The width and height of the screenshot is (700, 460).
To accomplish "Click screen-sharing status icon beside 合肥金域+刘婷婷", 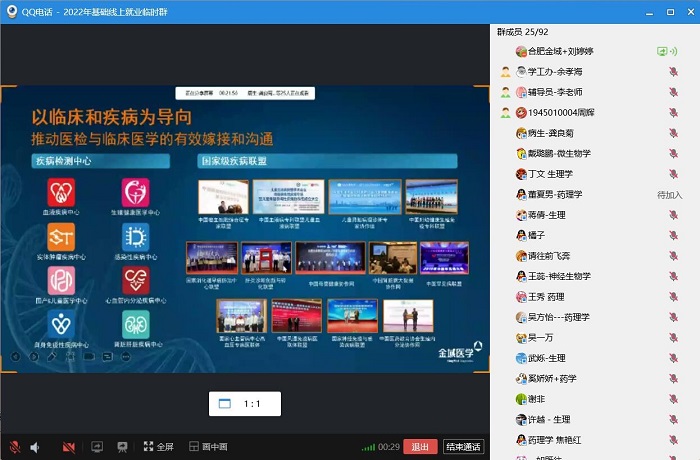I will pyautogui.click(x=661, y=51).
